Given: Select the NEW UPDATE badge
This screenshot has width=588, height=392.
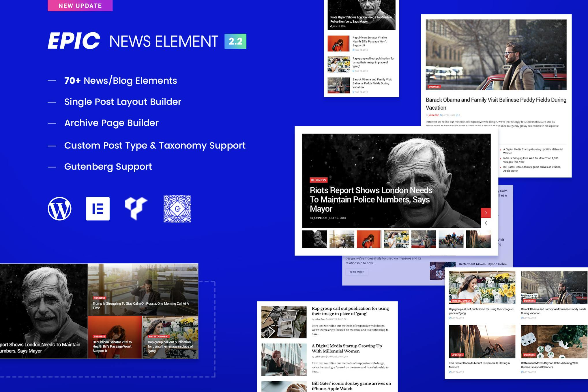Looking at the screenshot, I should pos(80,5).
